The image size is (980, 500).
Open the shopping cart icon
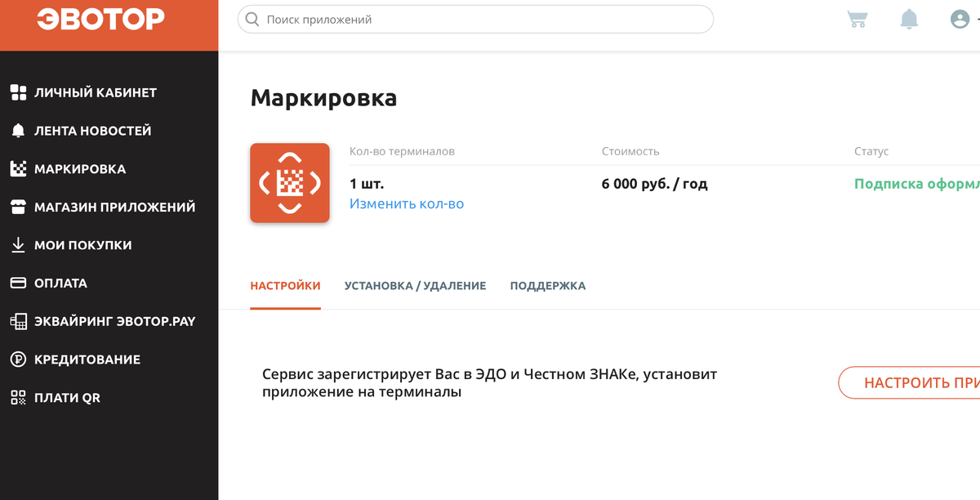point(857,19)
